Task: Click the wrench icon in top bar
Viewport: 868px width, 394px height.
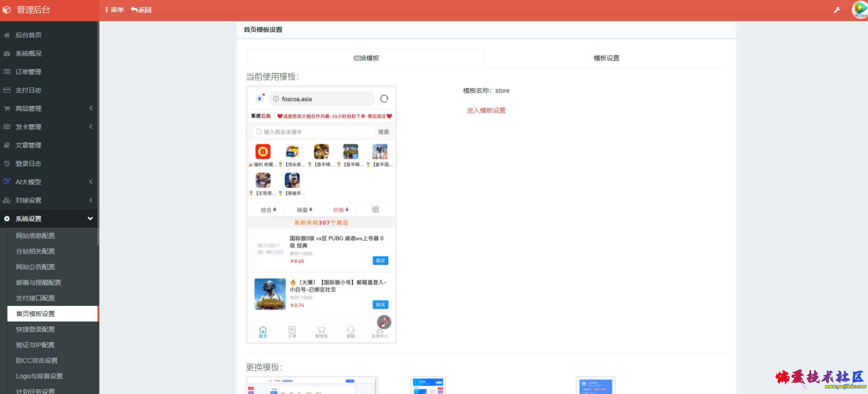Action: coord(837,10)
